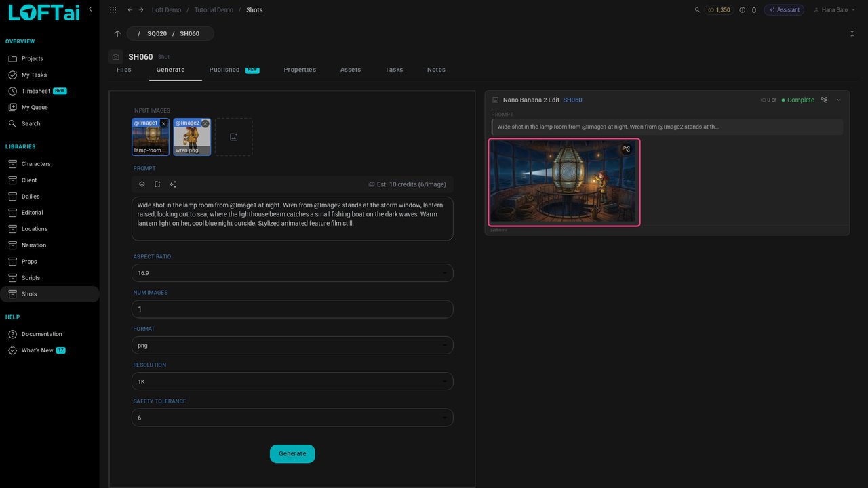Collapse the left sidebar with the arrow
Viewport: 868px width, 488px height.
click(90, 9)
